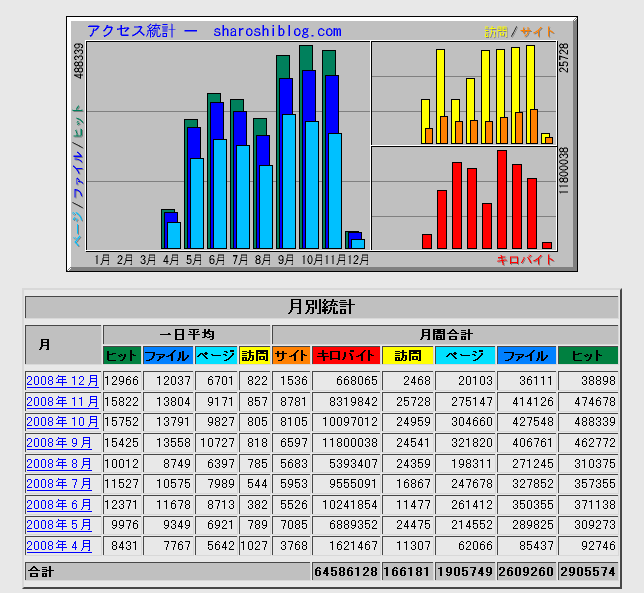The height and width of the screenshot is (593, 644).
Task: Click the red キロバイト chart legend label
Action: [526, 260]
